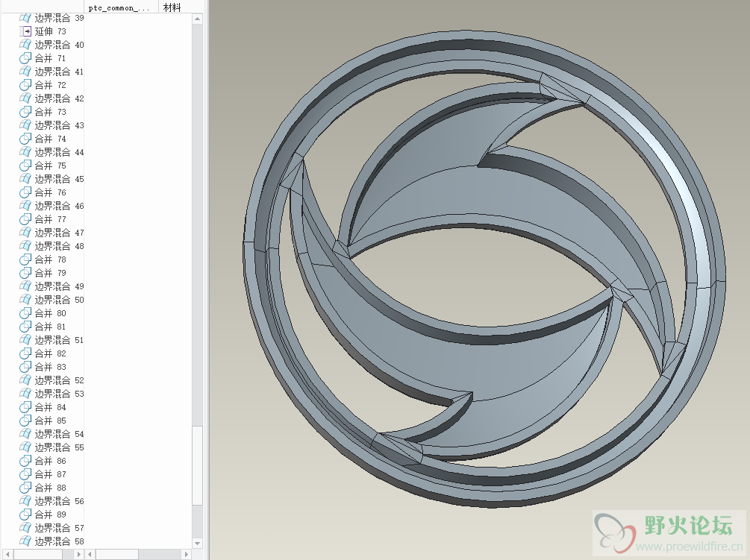This screenshot has height=560, width=750.
Task: Click the boundary blend icon beside 边界混合 45
Action: pyautogui.click(x=25, y=179)
